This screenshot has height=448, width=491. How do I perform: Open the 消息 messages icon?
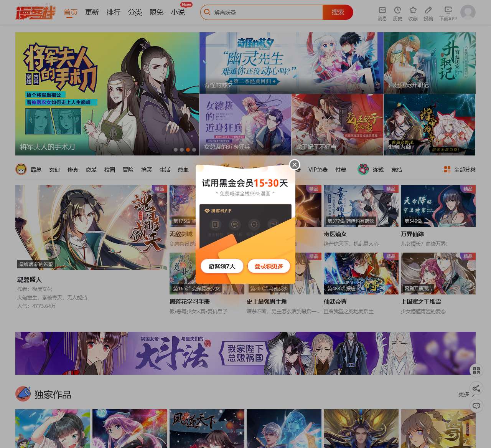point(382,10)
